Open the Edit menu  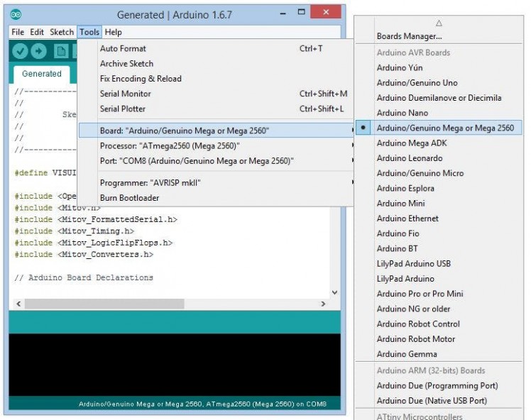(37, 32)
